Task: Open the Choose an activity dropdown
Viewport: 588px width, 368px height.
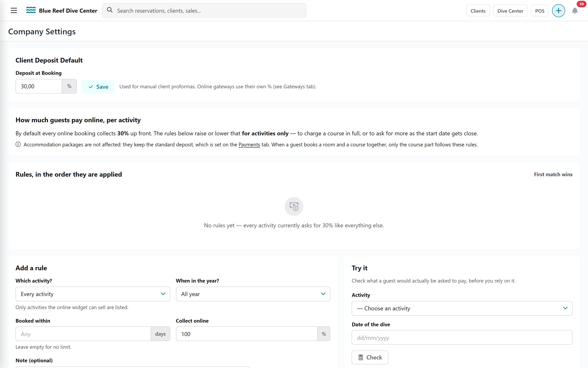Action: [462, 308]
